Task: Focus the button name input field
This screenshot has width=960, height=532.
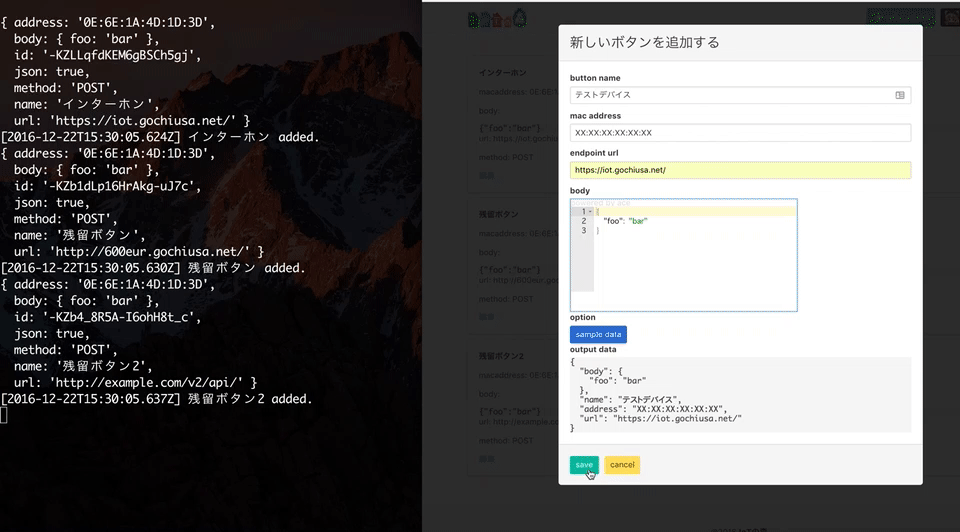Action: point(740,95)
